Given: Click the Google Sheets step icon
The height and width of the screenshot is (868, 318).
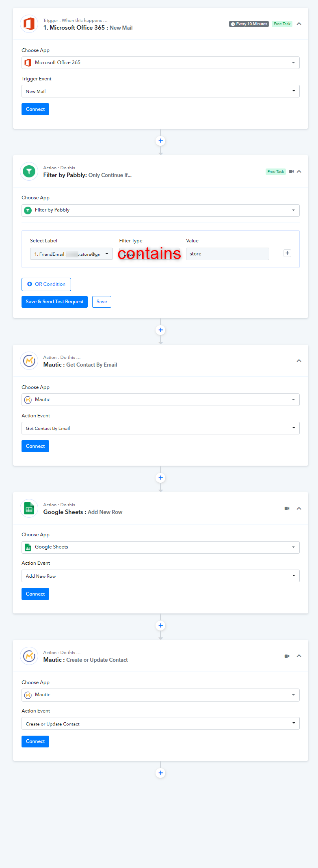Looking at the screenshot, I should (x=29, y=508).
